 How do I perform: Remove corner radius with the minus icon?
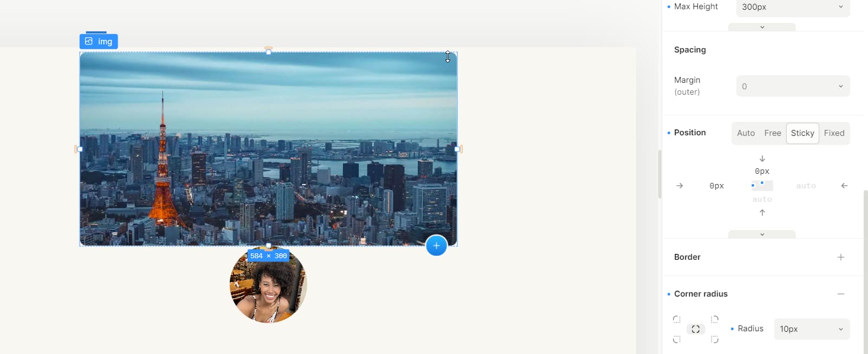pos(840,294)
